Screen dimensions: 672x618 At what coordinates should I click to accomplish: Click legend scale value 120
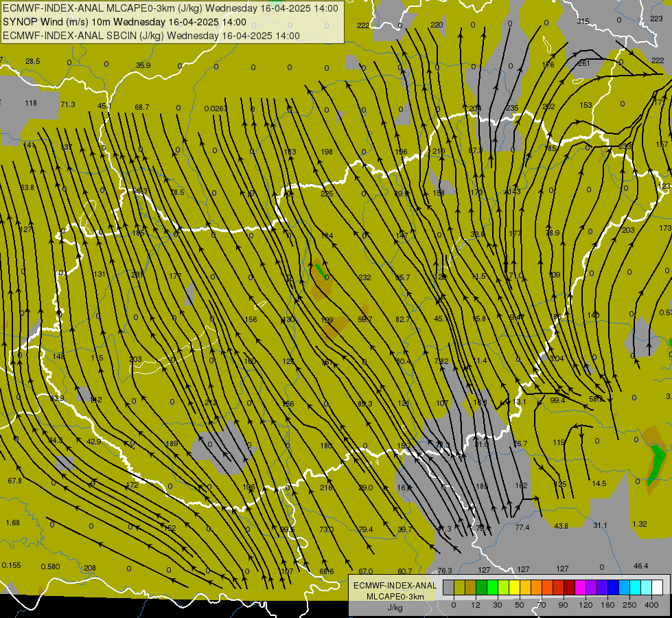coord(586,605)
